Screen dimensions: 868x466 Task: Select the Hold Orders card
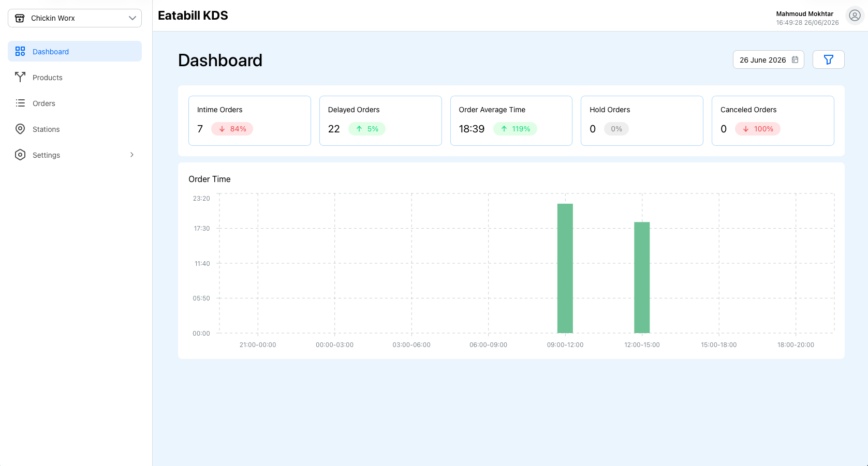click(642, 121)
